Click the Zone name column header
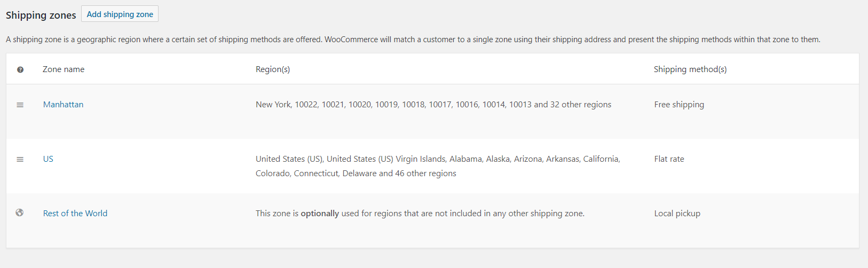 [64, 69]
